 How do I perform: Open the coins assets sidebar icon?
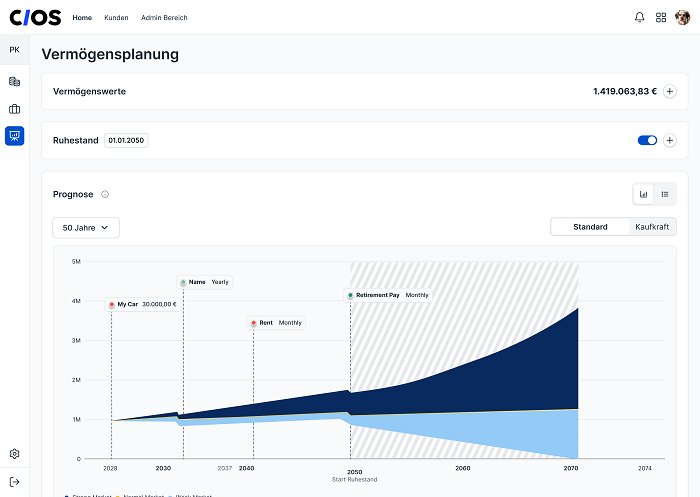pyautogui.click(x=14, y=81)
